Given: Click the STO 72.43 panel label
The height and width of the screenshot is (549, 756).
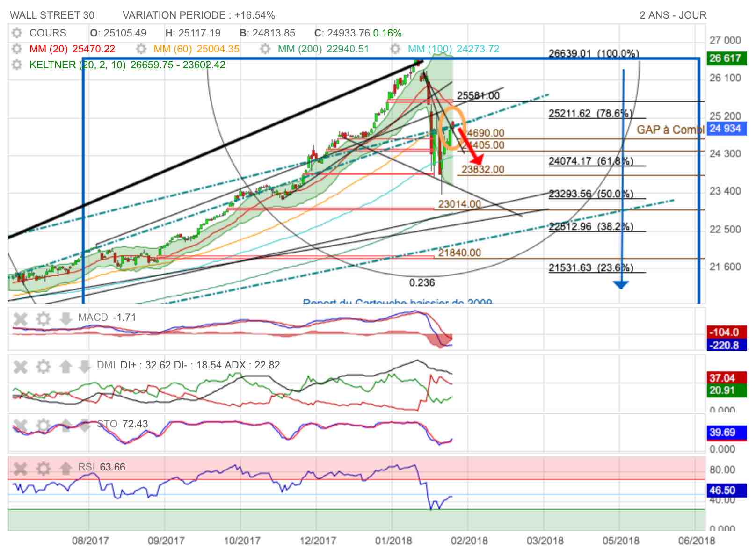Looking at the screenshot, I should coord(122,424).
